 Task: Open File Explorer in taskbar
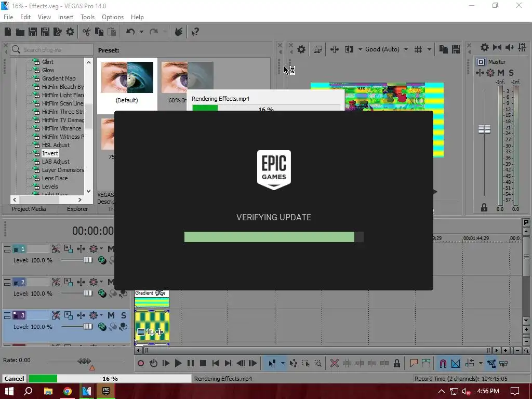48,391
